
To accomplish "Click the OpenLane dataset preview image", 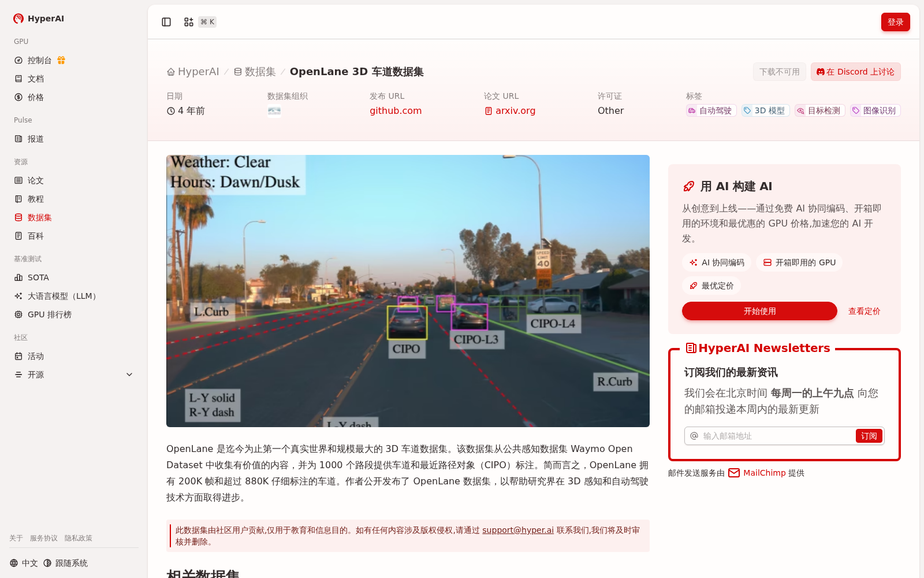I will coord(408,291).
